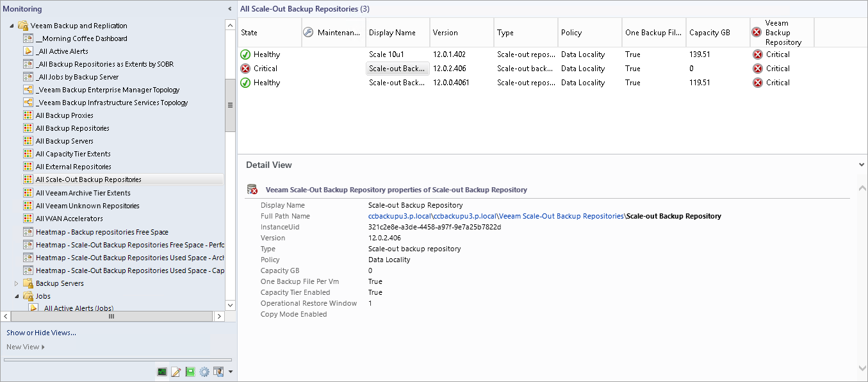Click critical icon in Veeam Backup Repository header

point(757,33)
